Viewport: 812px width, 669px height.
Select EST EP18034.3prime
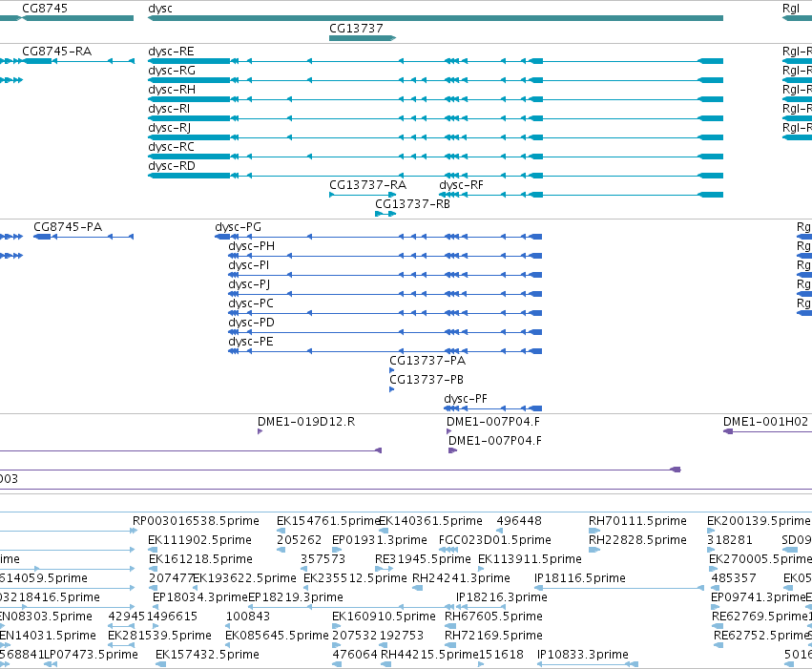click(x=156, y=607)
